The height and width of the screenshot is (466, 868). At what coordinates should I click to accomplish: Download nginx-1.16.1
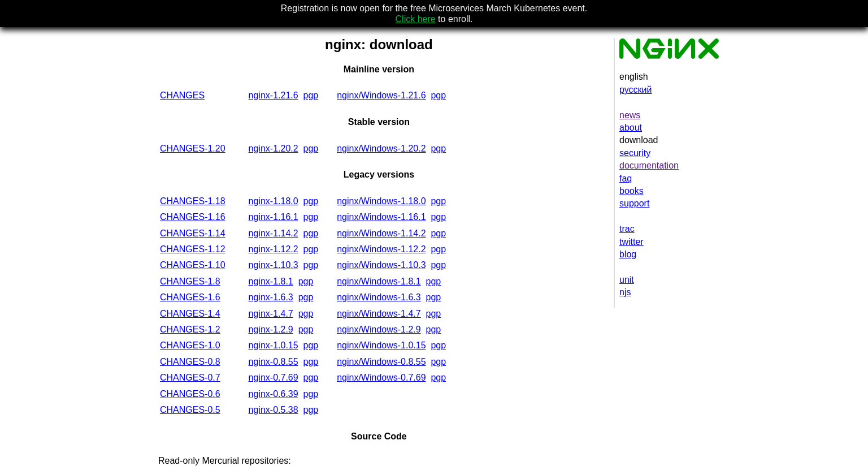coord(273,217)
